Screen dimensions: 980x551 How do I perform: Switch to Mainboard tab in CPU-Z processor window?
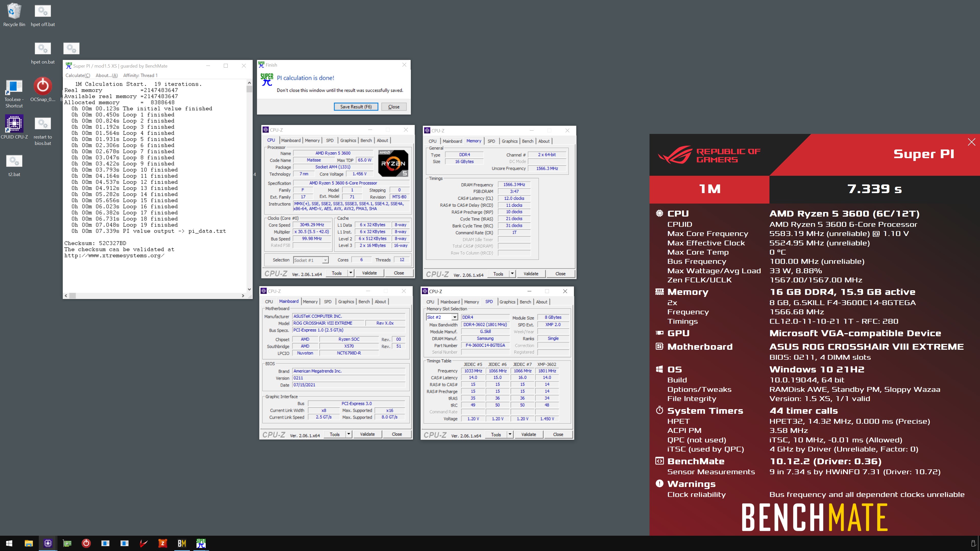[x=291, y=140]
